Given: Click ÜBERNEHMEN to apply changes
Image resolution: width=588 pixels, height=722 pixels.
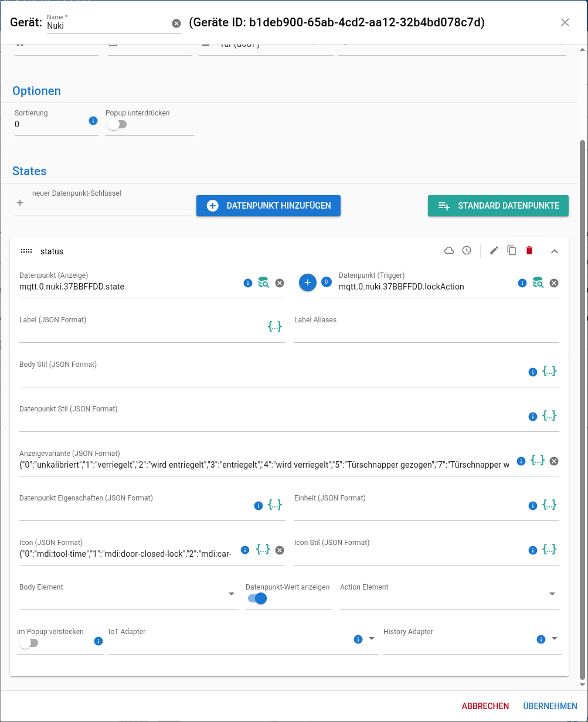Looking at the screenshot, I should pyautogui.click(x=550, y=706).
